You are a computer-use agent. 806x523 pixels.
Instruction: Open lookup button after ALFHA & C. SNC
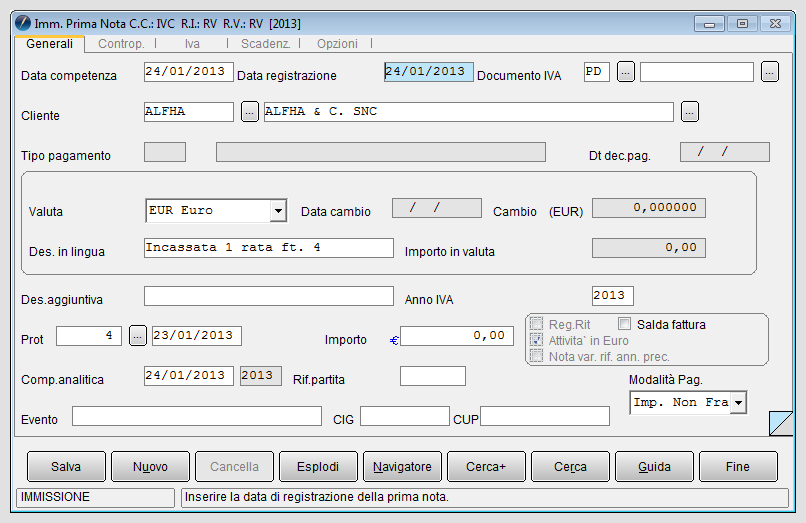click(x=690, y=112)
